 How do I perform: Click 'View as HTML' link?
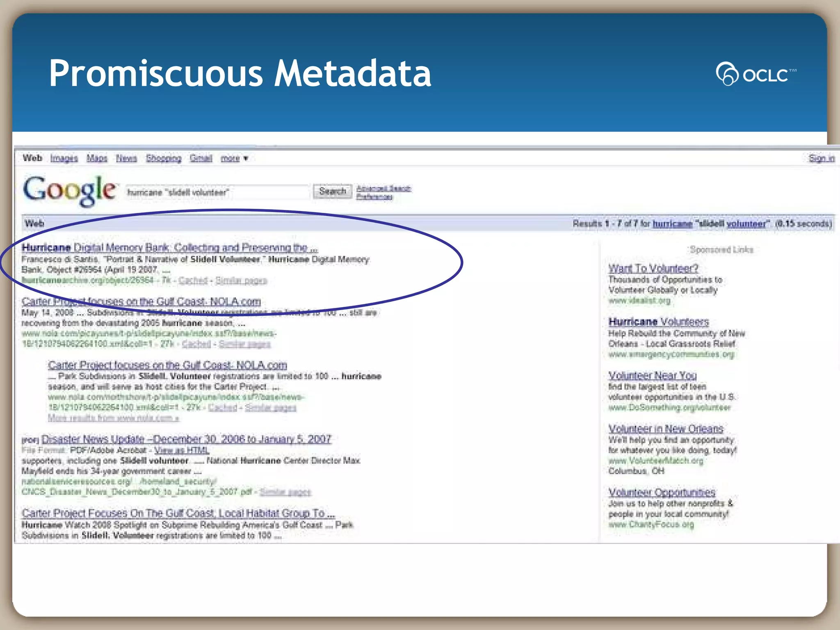tap(182, 450)
